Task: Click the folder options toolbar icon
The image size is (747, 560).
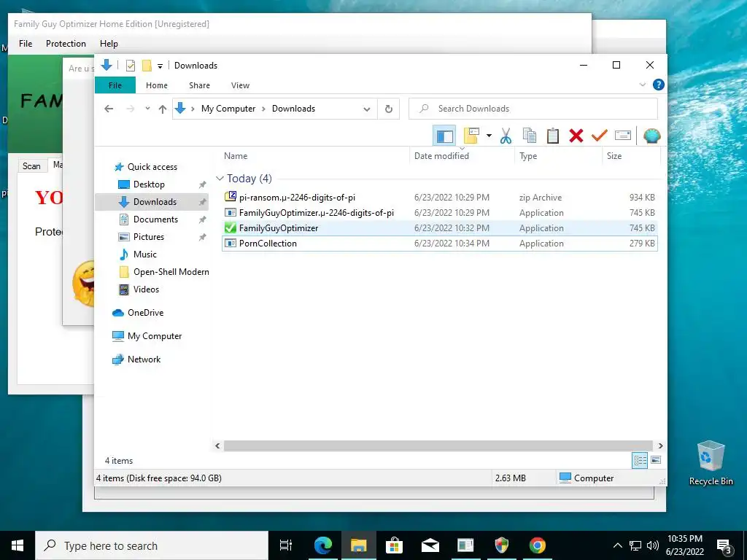Action: click(471, 136)
